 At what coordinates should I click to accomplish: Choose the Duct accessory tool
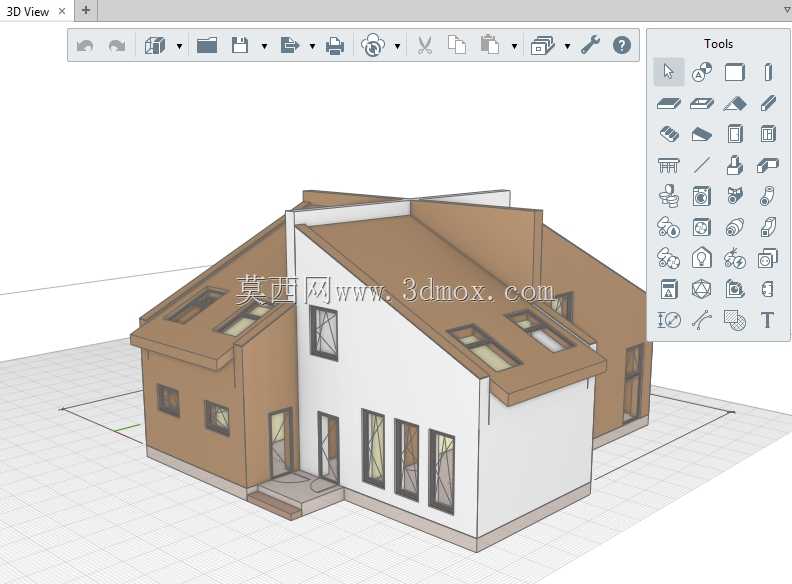point(735,227)
